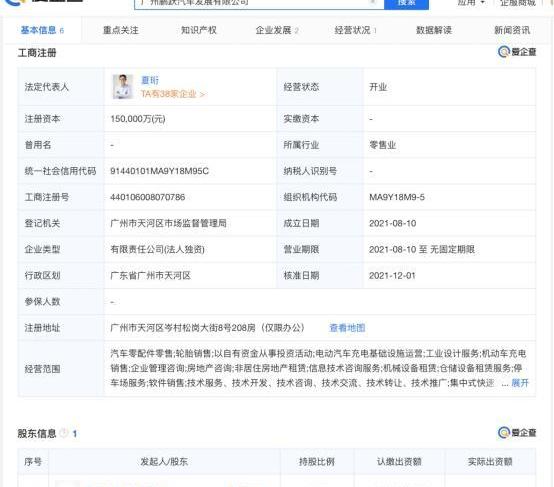Open the 企服商城 link

click(518, 3)
